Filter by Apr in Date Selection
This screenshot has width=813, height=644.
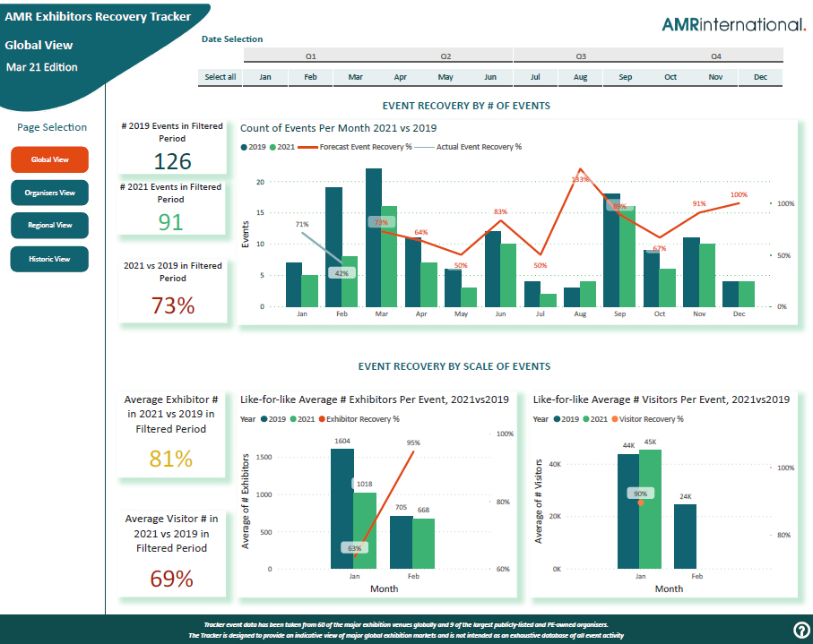click(401, 77)
